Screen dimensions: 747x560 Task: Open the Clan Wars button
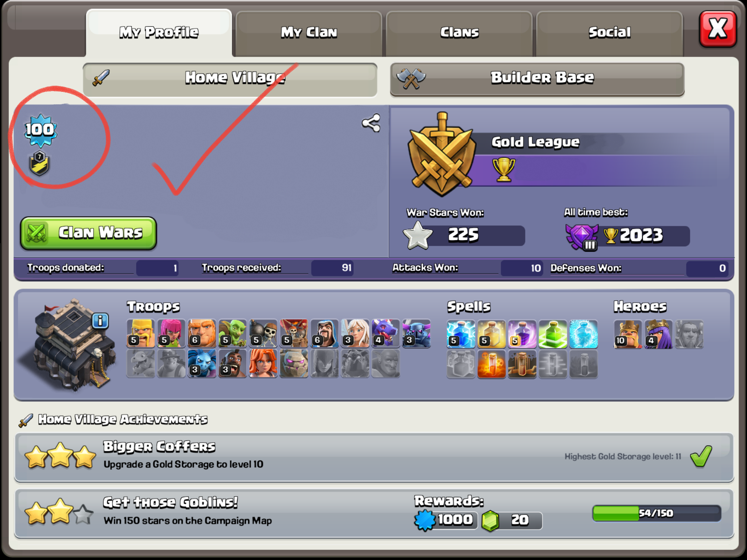click(89, 233)
